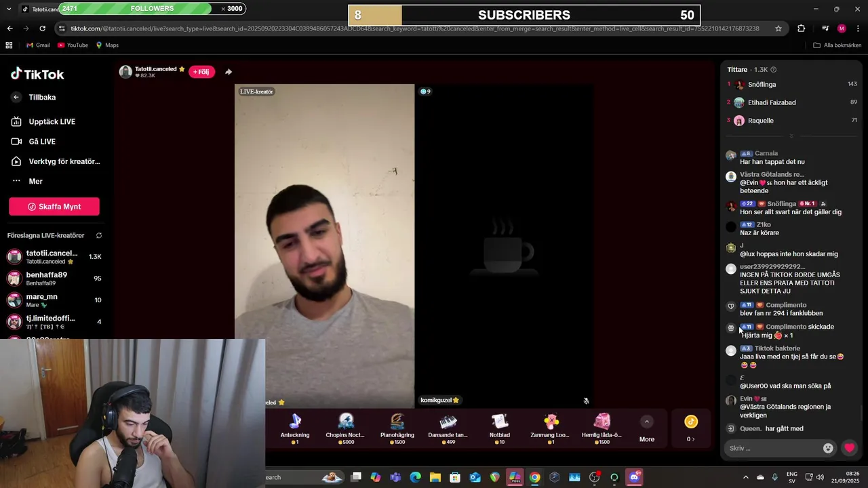Open benhaffa89 suggested creator
The image size is (868, 488).
pos(54,279)
